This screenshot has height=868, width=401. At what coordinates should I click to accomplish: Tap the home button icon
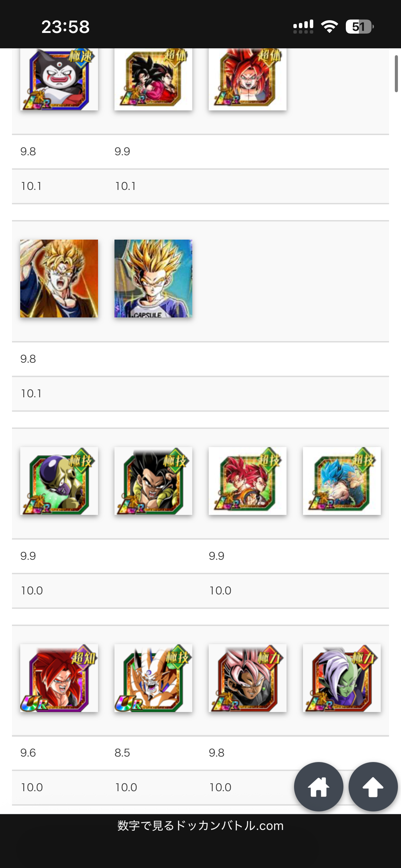pos(319,787)
